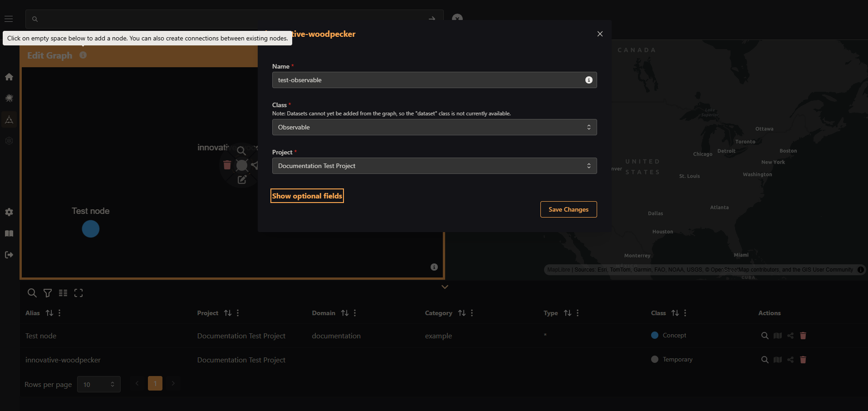Go to page 1 in pagination

point(155,383)
